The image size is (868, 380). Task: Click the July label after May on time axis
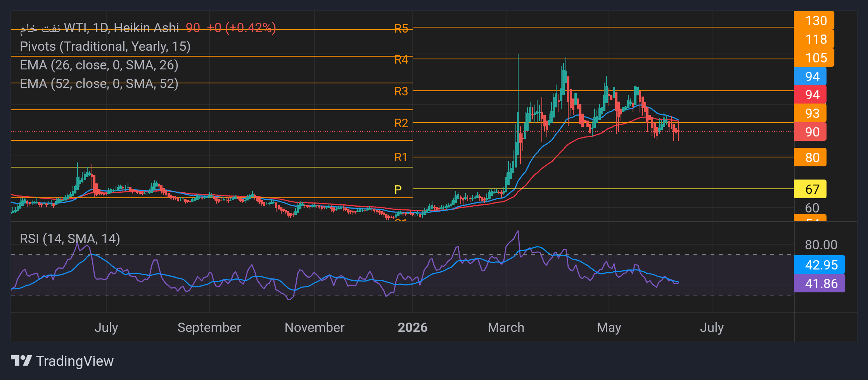coord(712,328)
